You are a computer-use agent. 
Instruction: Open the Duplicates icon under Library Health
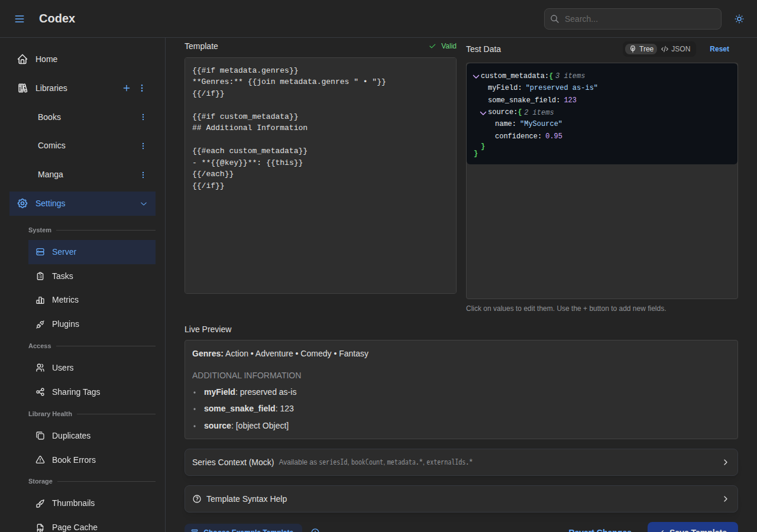coord(40,436)
